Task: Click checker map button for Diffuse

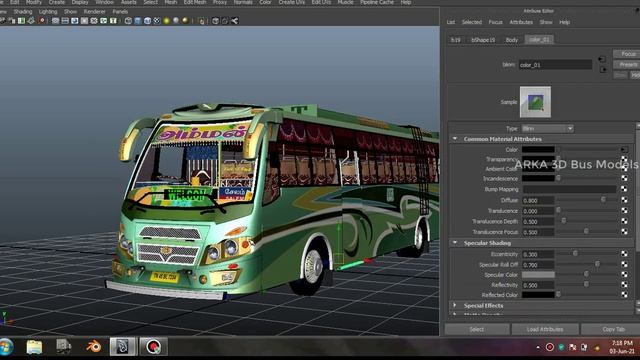Action: (x=624, y=200)
